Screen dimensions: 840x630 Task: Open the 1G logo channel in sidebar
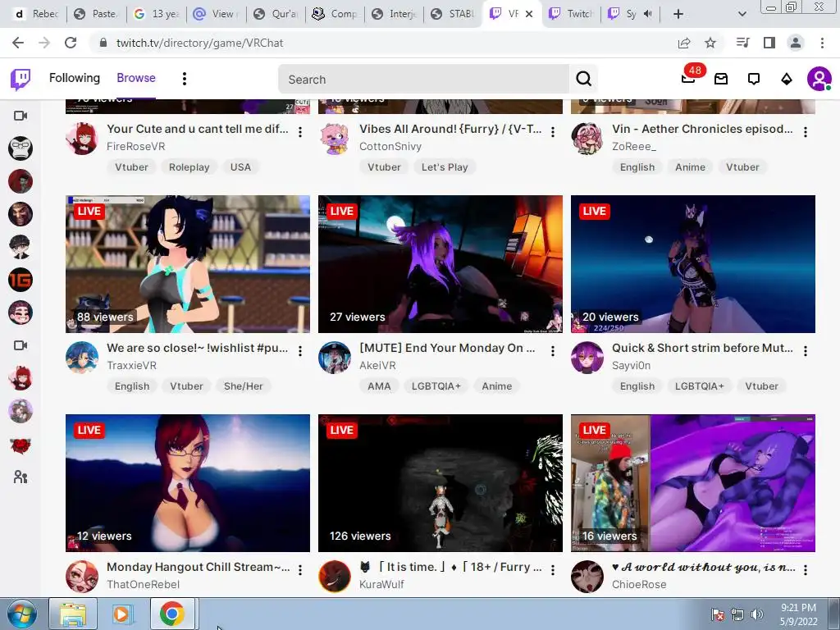coord(21,280)
